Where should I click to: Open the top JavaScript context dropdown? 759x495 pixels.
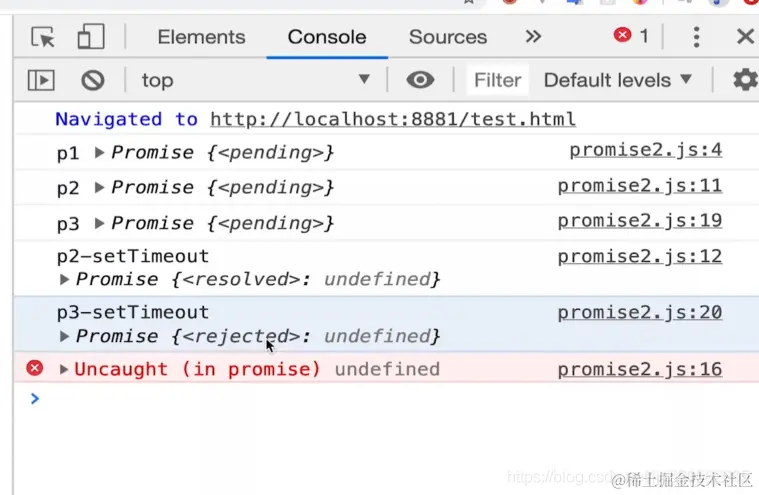[255, 80]
